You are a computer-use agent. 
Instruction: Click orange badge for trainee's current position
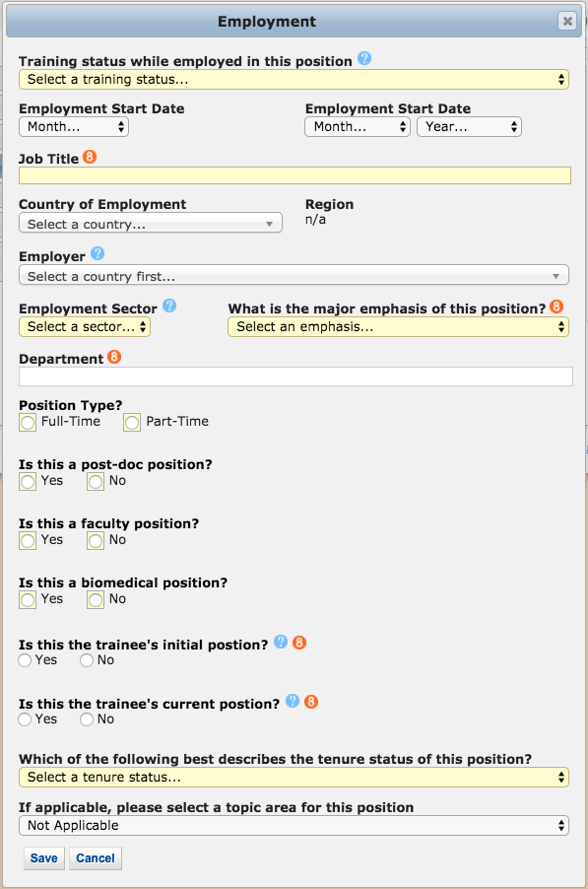pos(311,702)
